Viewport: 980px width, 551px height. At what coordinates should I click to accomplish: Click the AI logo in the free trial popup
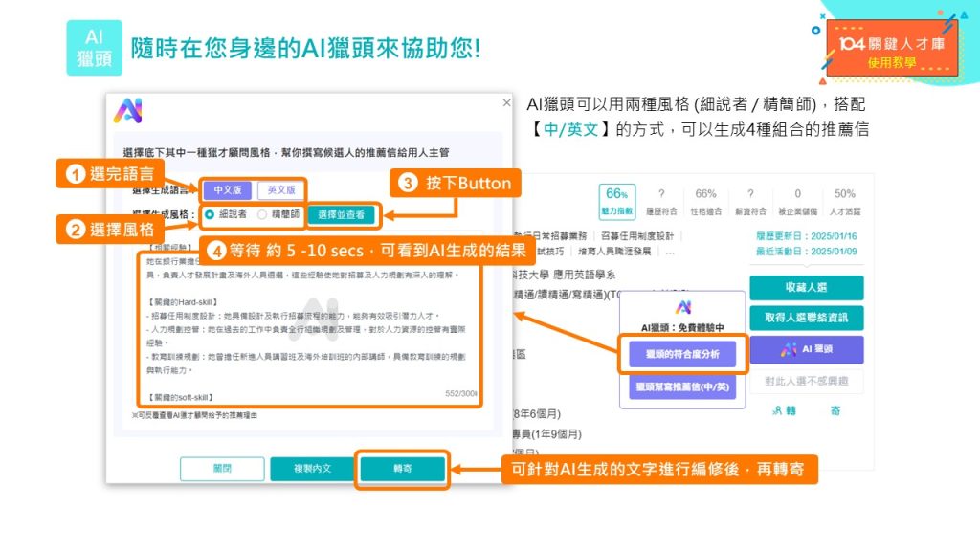click(x=682, y=307)
